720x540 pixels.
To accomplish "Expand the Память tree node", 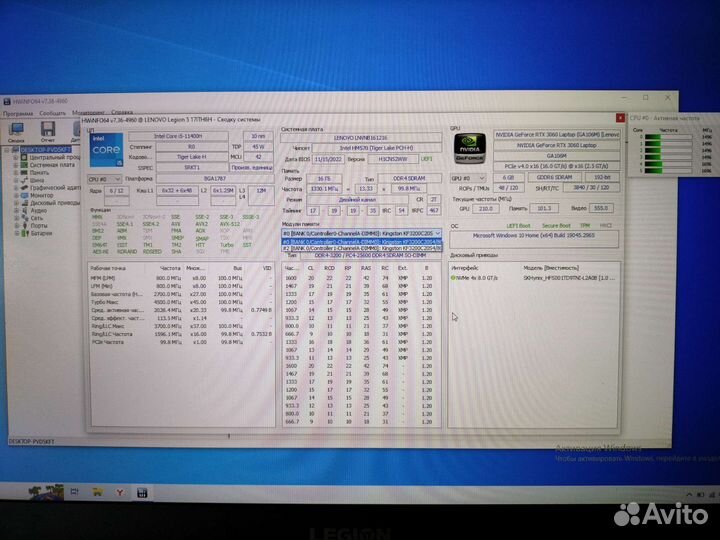I will 16,173.
